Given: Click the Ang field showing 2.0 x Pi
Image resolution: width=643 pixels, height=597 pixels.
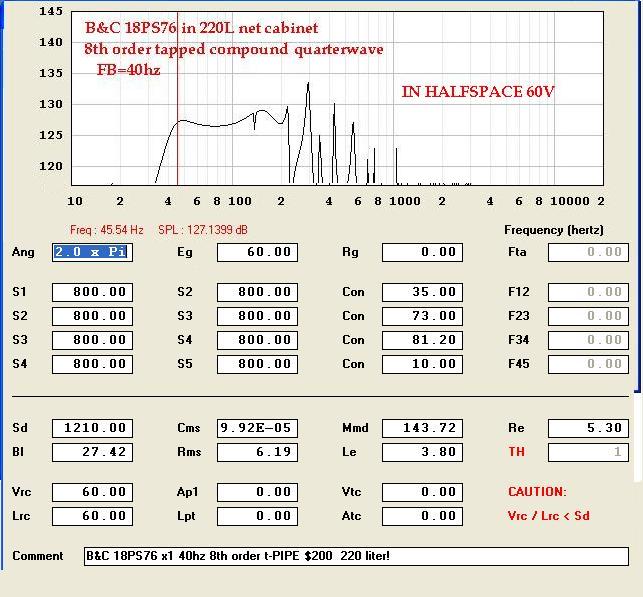Looking at the screenshot, I should 92,252.
